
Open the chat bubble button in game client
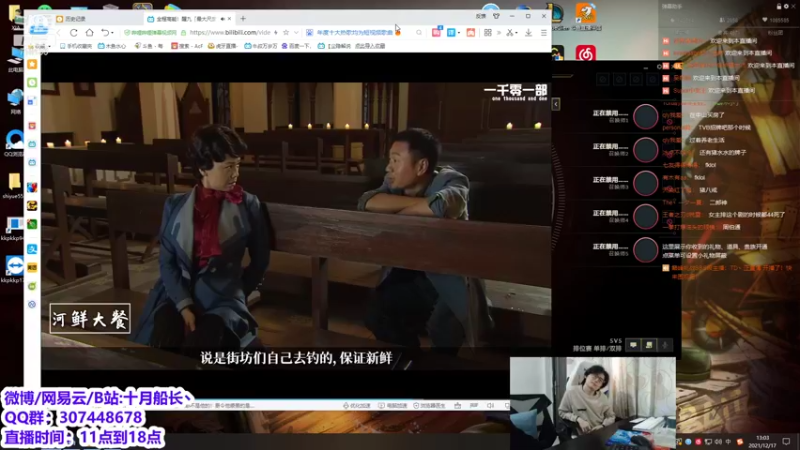click(633, 345)
